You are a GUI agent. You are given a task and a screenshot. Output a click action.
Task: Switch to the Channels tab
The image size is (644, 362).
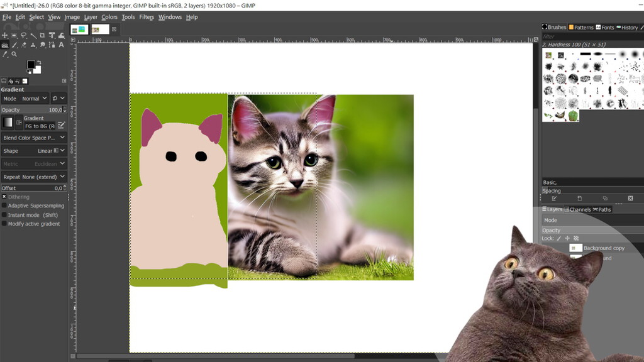point(577,209)
